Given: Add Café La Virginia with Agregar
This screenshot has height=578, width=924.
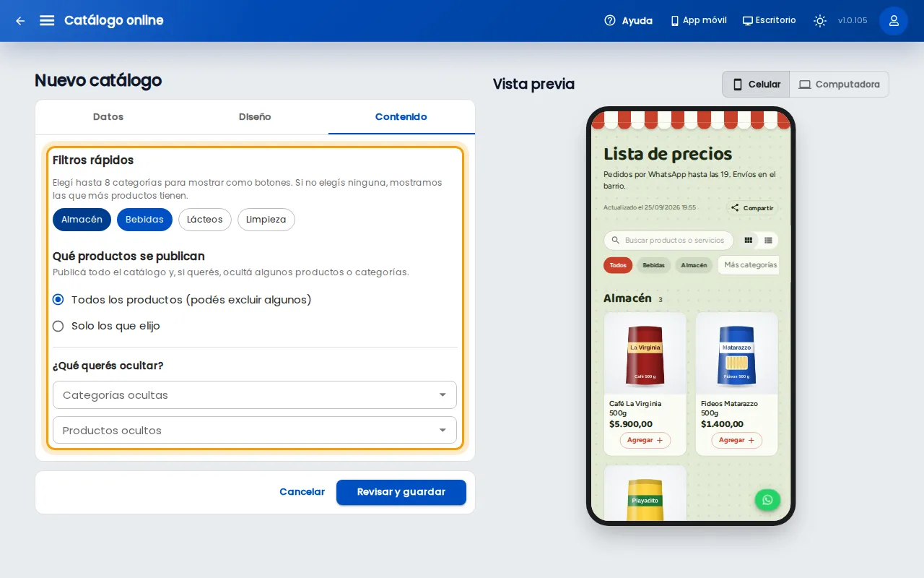Looking at the screenshot, I should click(645, 440).
